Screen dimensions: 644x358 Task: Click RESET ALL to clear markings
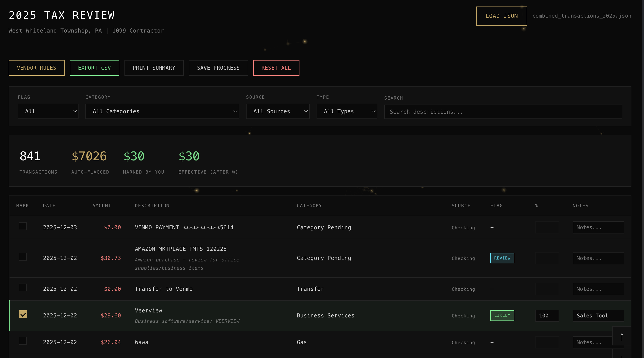pyautogui.click(x=276, y=68)
